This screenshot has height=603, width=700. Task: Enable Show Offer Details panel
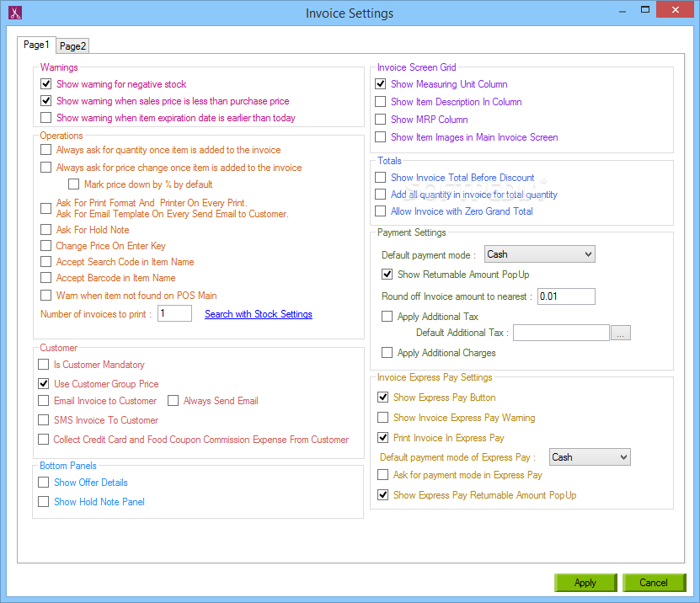44,483
